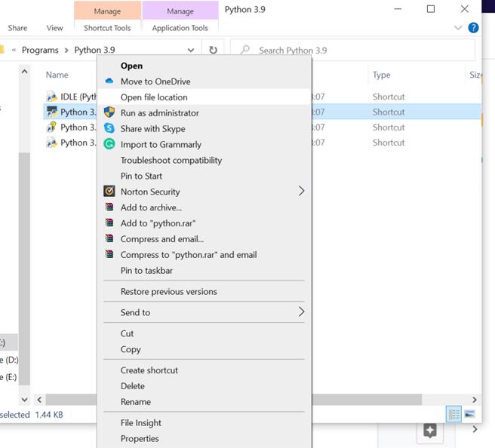Choose Open file location

click(154, 97)
